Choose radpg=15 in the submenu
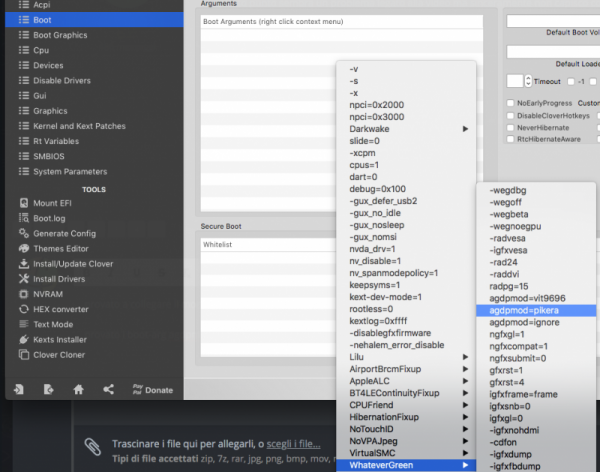600x472 pixels. (536, 286)
